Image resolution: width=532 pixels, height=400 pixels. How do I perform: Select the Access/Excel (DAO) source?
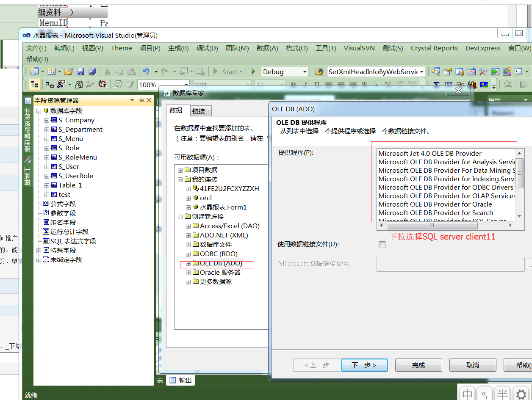[x=230, y=226]
